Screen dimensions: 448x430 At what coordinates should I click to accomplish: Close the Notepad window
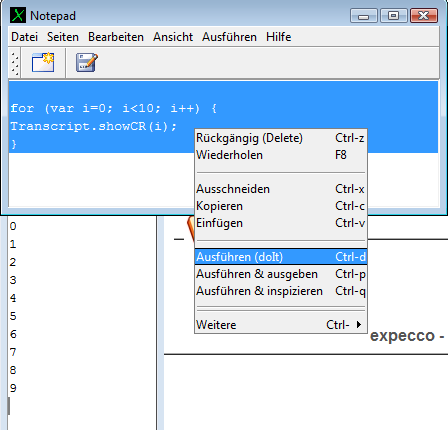[x=424, y=16]
